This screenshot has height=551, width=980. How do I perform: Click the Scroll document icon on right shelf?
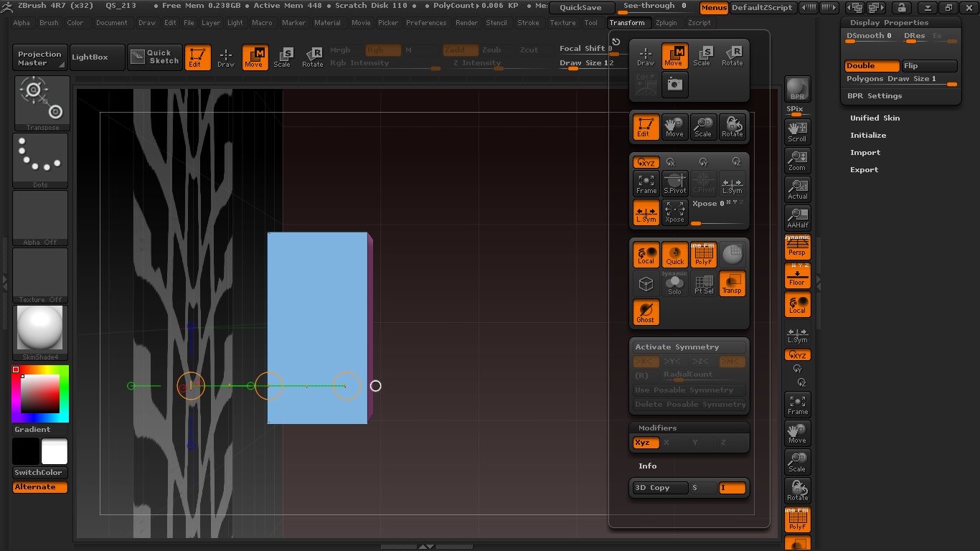coord(798,131)
